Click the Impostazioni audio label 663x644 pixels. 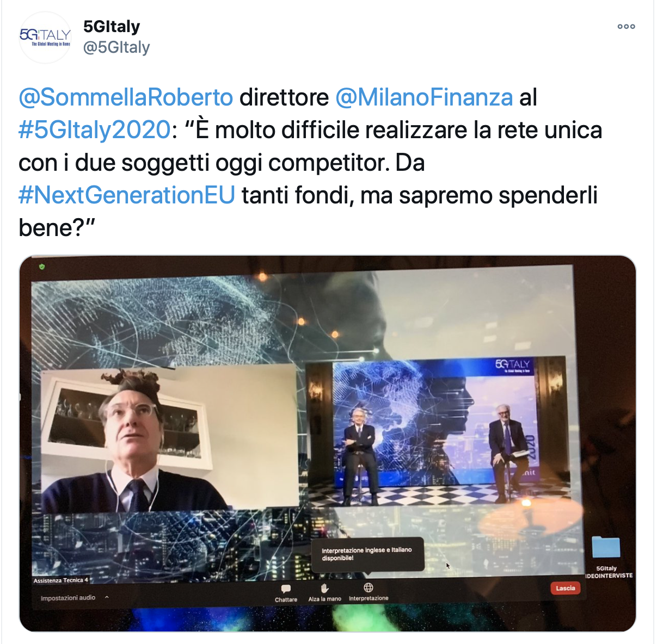pos(68,598)
